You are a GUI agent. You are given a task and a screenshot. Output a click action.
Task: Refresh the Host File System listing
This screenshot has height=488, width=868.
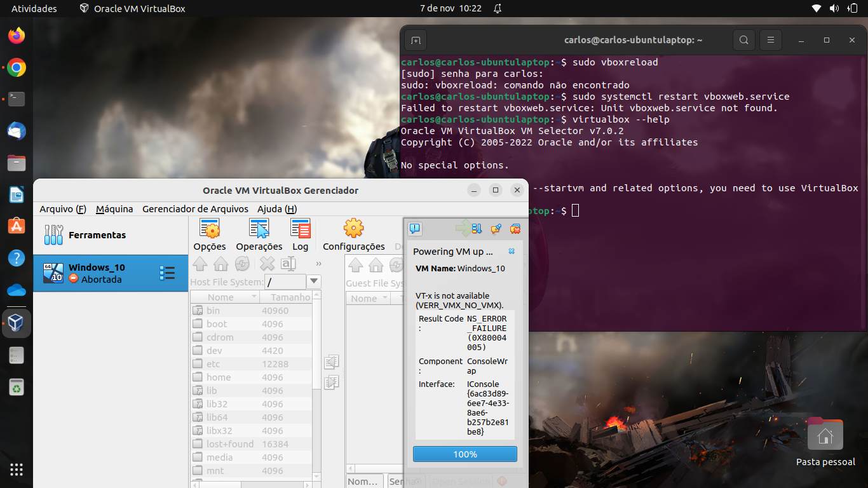242,264
